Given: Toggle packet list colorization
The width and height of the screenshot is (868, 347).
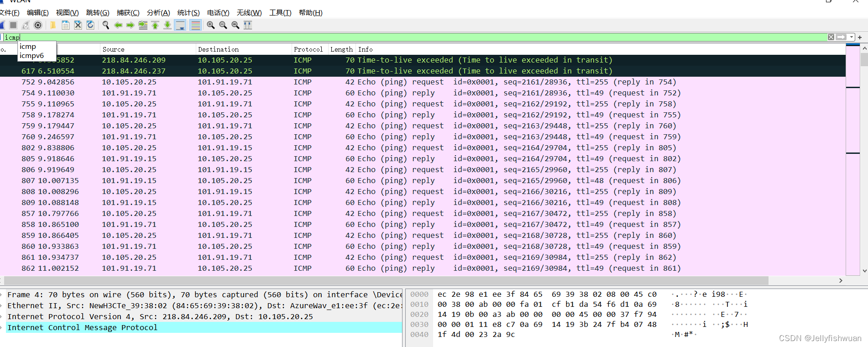Looking at the screenshot, I should click(196, 25).
